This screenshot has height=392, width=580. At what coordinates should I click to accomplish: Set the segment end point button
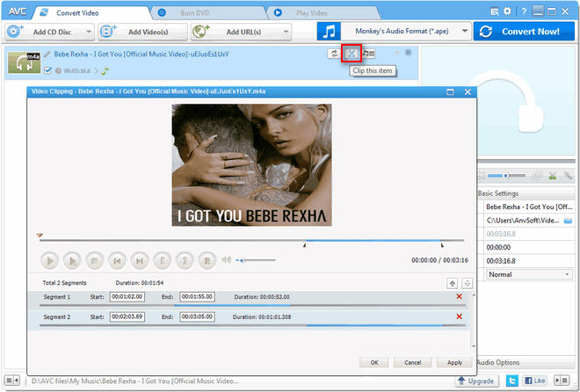pos(185,261)
